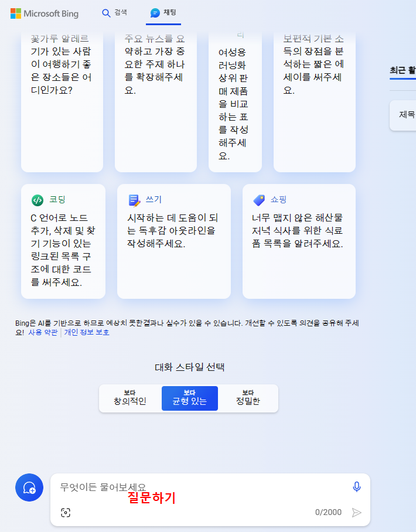Click the 0/2000 character counter

(328, 512)
